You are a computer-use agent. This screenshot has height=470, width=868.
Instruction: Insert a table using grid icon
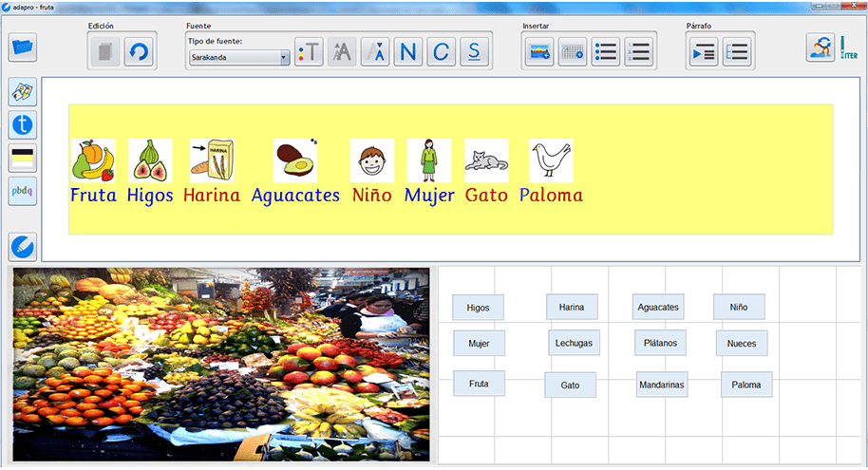click(x=573, y=53)
